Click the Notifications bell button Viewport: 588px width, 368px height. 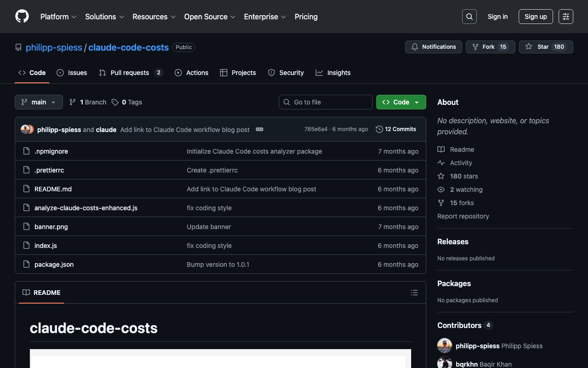click(x=433, y=47)
